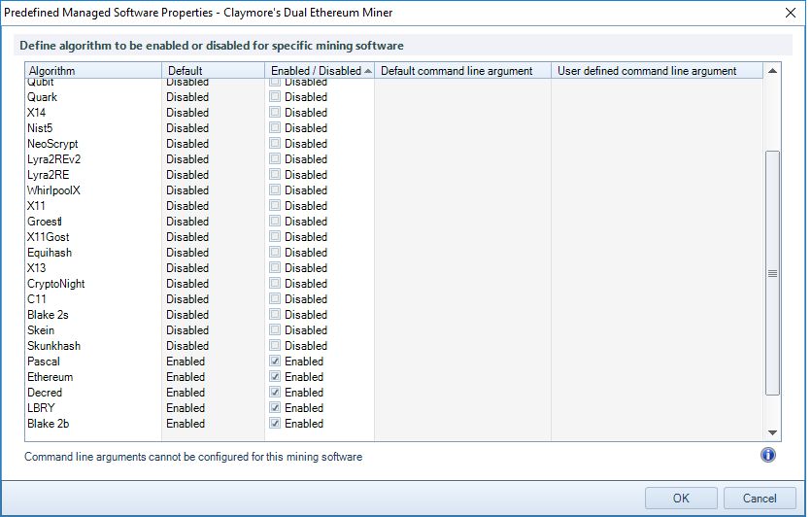The height and width of the screenshot is (517, 812).
Task: Select the Pascal algorithm row
Action: coord(393,362)
